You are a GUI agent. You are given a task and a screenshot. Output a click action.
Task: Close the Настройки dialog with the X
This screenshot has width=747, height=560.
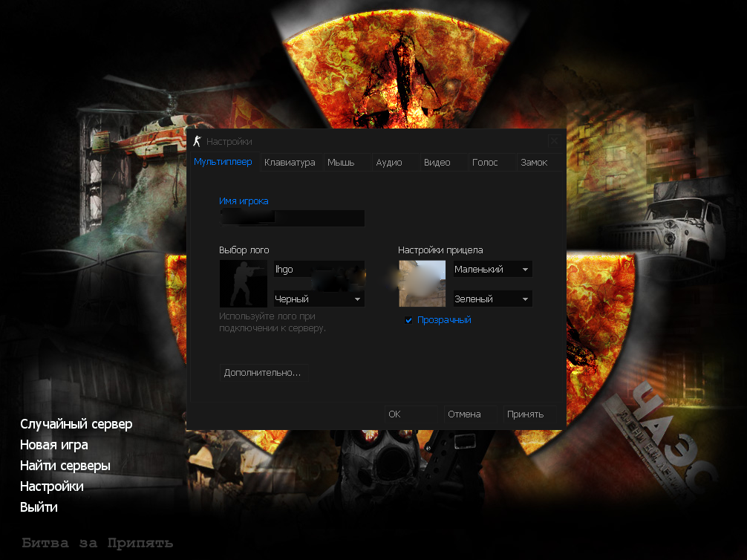click(554, 141)
